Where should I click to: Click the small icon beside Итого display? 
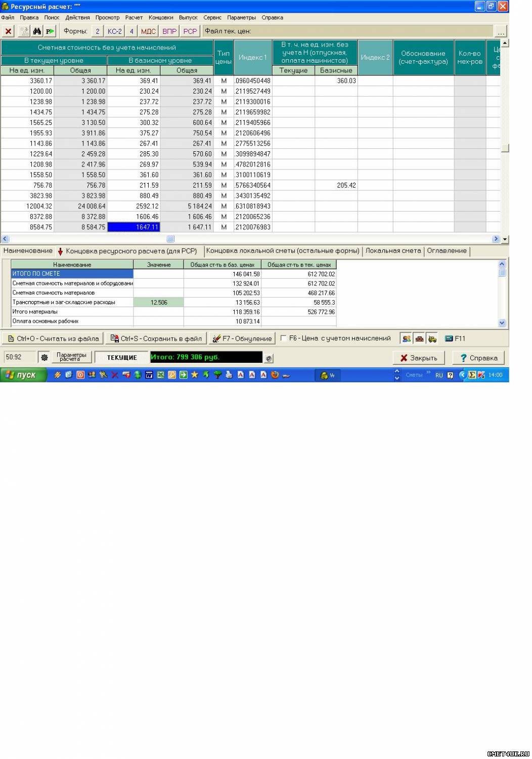coord(269,358)
